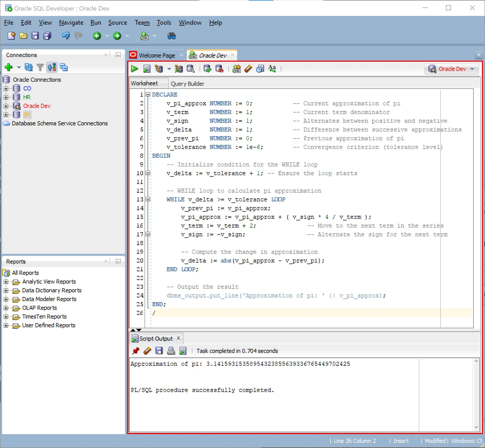Image resolution: width=485 pixels, height=448 pixels.
Task: Click the Script Output vertical scrollbar
Action: click(x=476, y=394)
